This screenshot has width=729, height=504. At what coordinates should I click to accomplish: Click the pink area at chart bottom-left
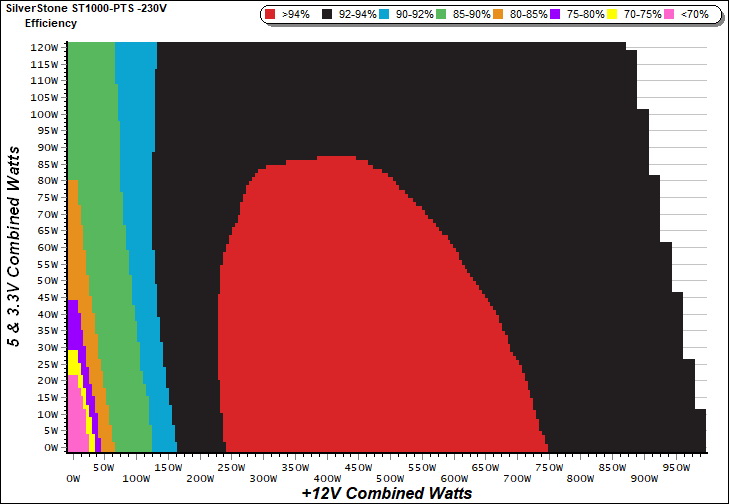(75, 430)
